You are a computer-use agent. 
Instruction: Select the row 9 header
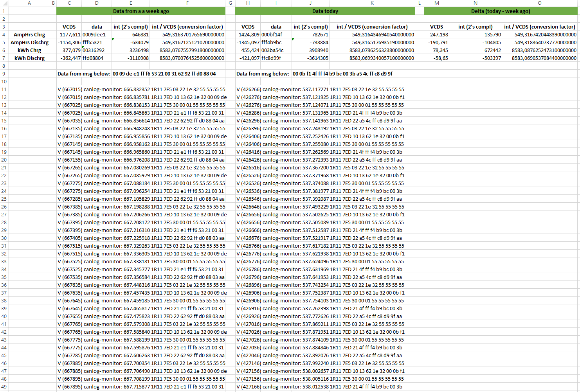tap(4, 74)
